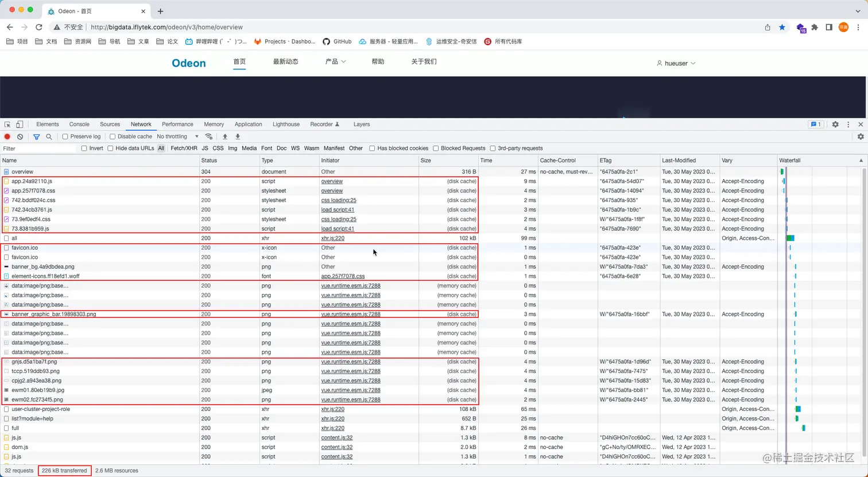Bookmark this page with the star icon
This screenshot has width=868, height=477.
[x=782, y=27]
